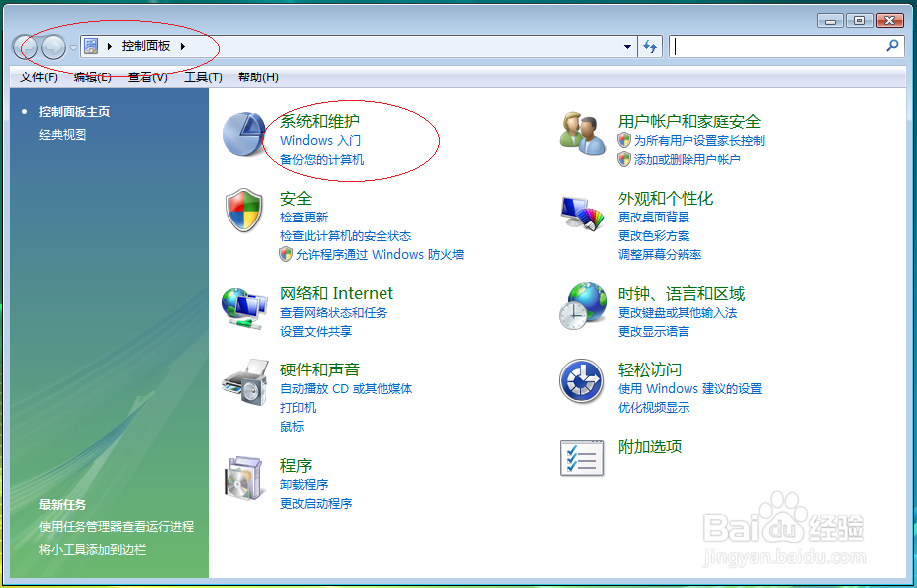The image size is (917, 588).
Task: Open the 工具(T) menu
Action: pyautogui.click(x=203, y=77)
